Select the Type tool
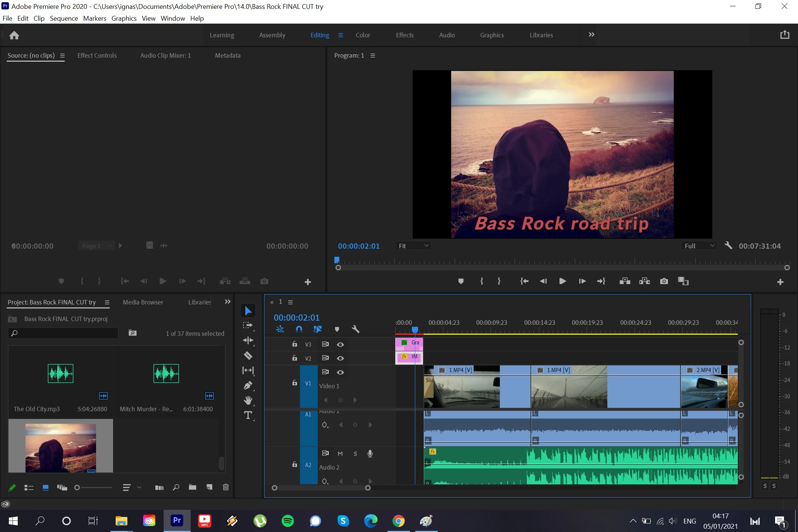 click(x=248, y=415)
